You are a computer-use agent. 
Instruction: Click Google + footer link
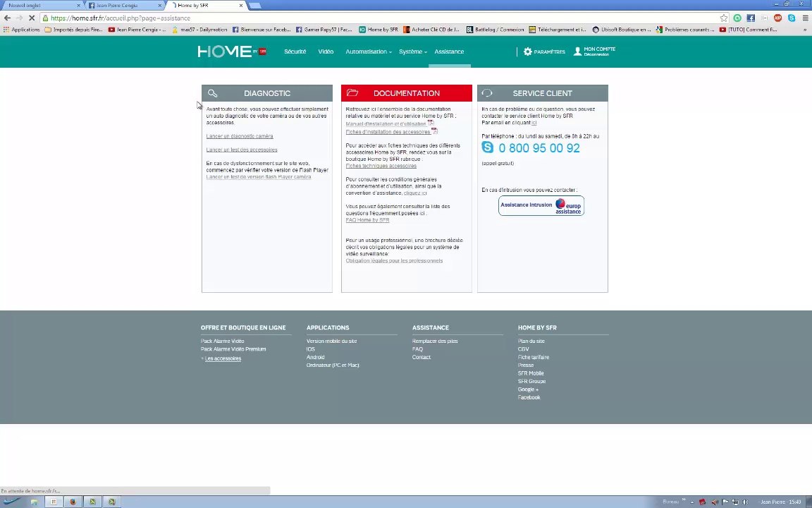528,389
